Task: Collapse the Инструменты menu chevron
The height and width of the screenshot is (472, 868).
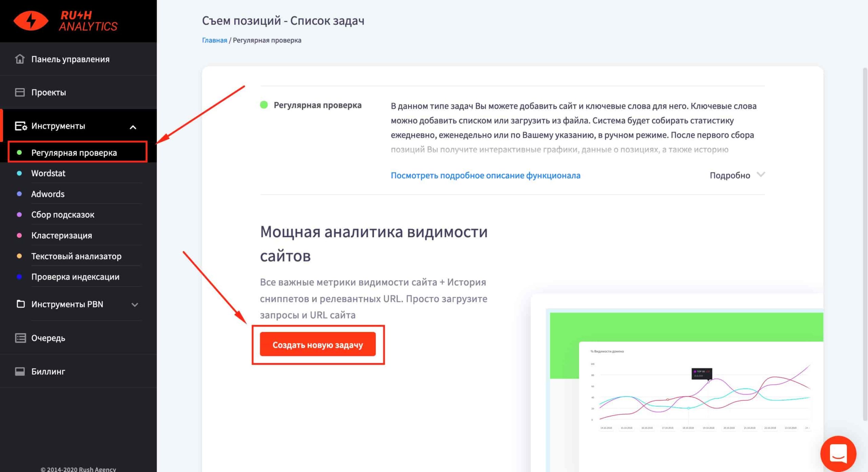Action: click(133, 127)
